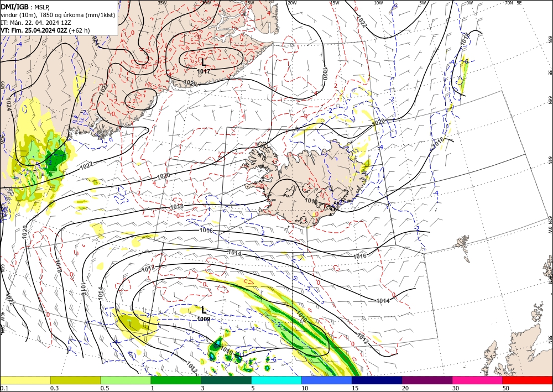Click the 70N latitude label
The image size is (553, 392).
click(x=509, y=3)
